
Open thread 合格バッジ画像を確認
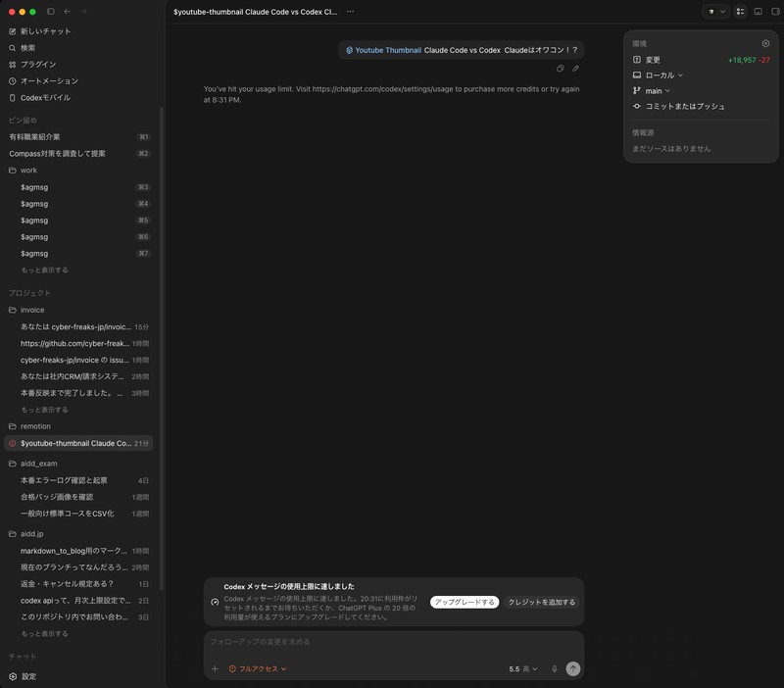[80, 497]
